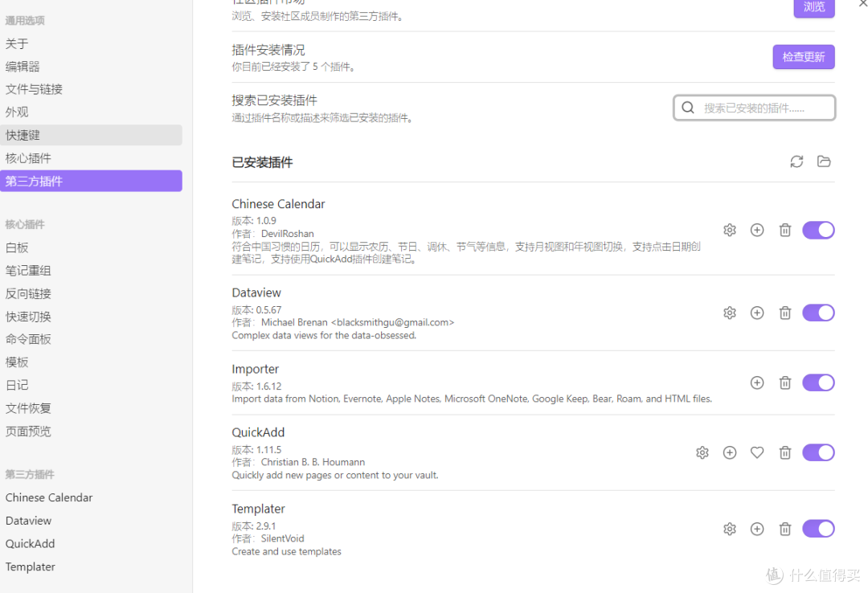This screenshot has width=868, height=593.
Task: Click the 检查更新 button
Action: (x=803, y=57)
